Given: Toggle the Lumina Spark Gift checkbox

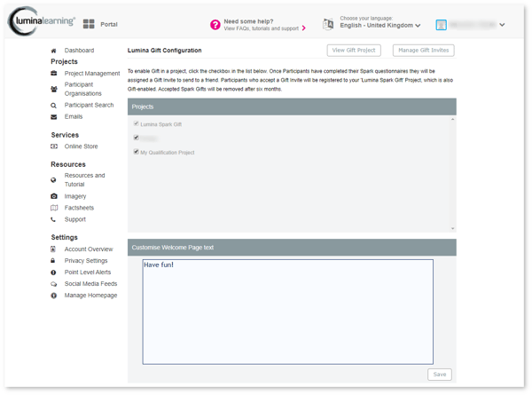Looking at the screenshot, I should tap(136, 123).
